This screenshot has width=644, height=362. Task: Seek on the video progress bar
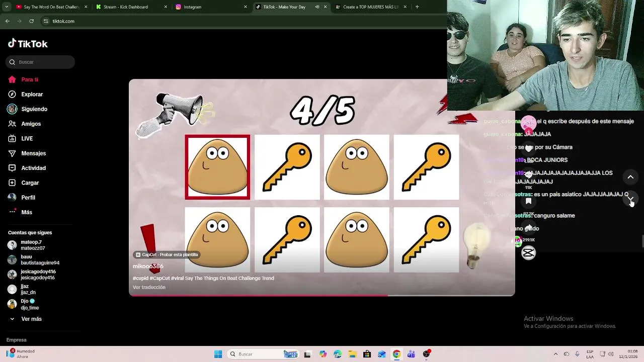click(x=322, y=295)
